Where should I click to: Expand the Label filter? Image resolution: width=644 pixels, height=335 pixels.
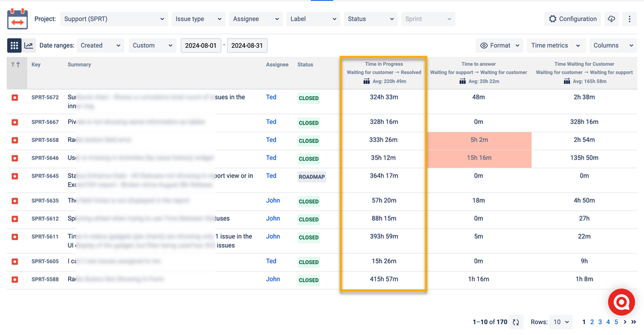(313, 19)
